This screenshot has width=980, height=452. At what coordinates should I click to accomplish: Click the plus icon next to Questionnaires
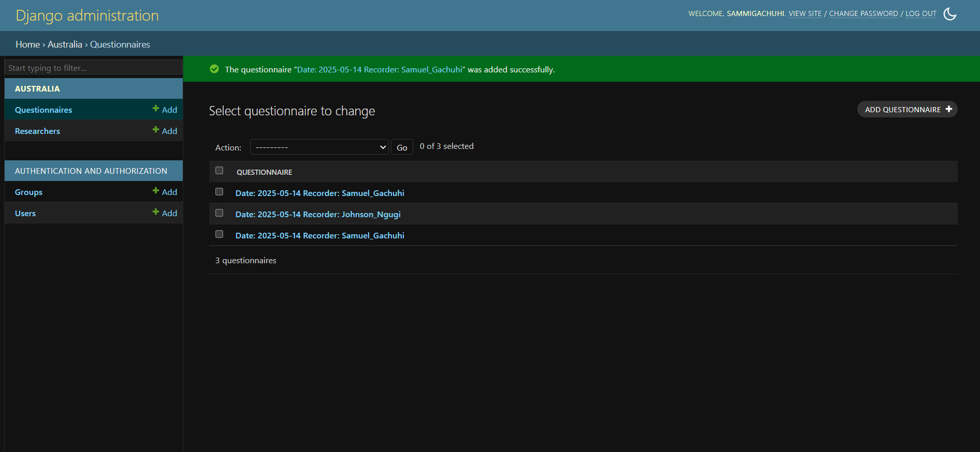point(156,109)
